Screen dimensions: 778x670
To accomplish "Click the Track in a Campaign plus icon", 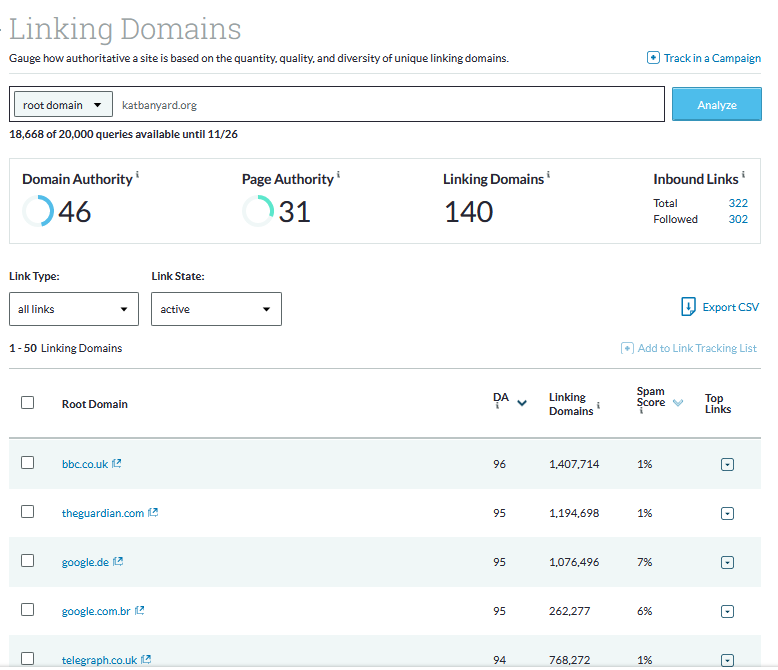I will [x=653, y=58].
